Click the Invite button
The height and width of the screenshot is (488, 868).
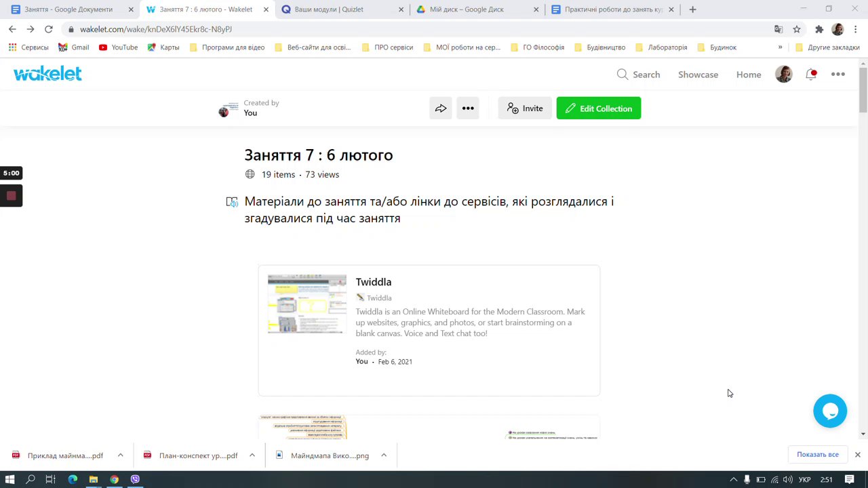click(525, 108)
